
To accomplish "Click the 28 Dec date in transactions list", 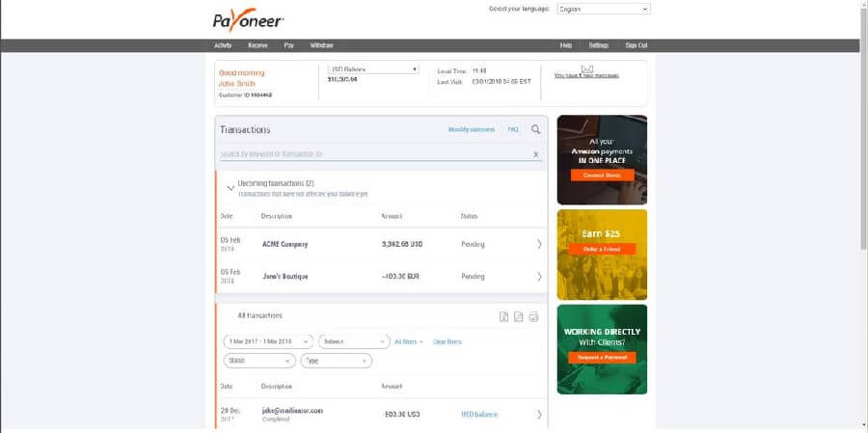I will pyautogui.click(x=231, y=410).
